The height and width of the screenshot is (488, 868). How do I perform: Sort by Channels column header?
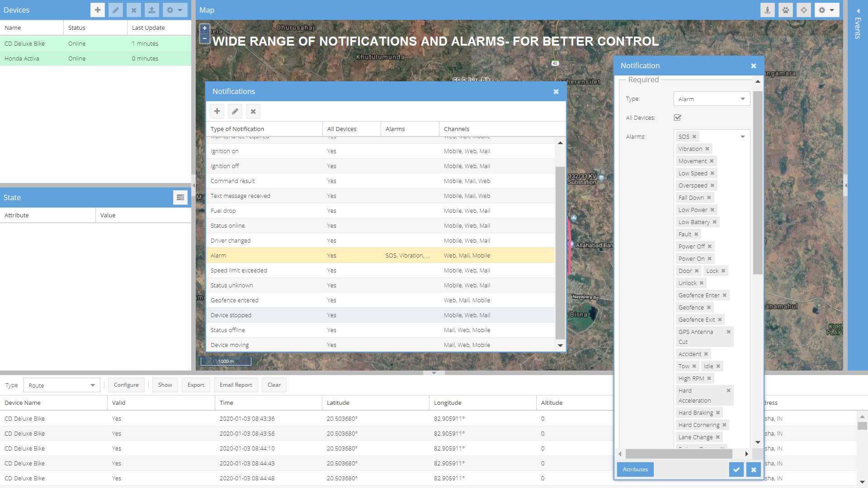coord(502,129)
